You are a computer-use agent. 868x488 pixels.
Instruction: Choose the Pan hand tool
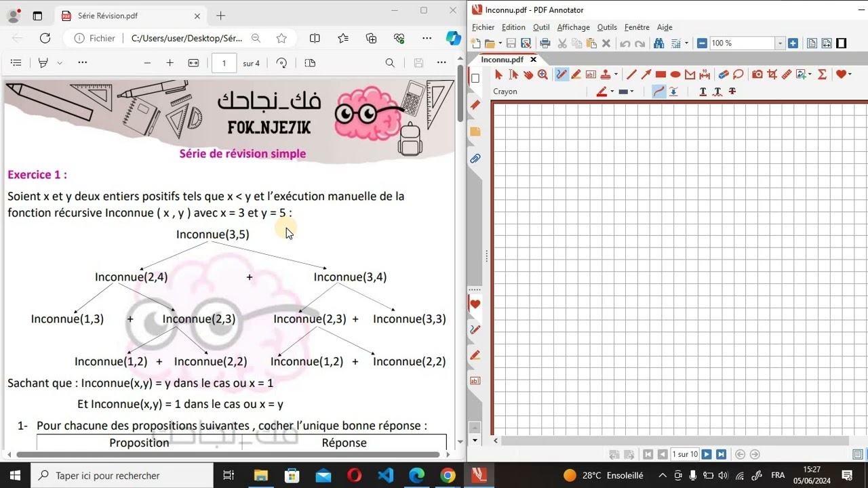point(528,75)
